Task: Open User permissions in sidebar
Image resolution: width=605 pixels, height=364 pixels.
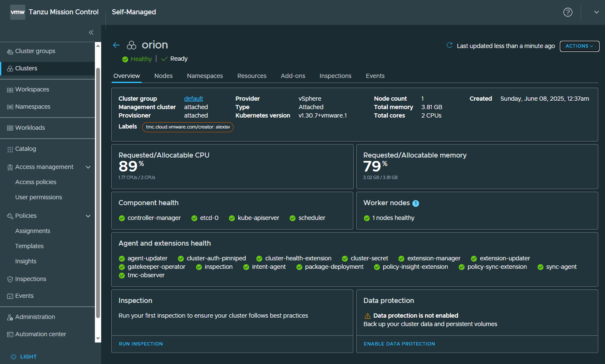Action: 39,197
